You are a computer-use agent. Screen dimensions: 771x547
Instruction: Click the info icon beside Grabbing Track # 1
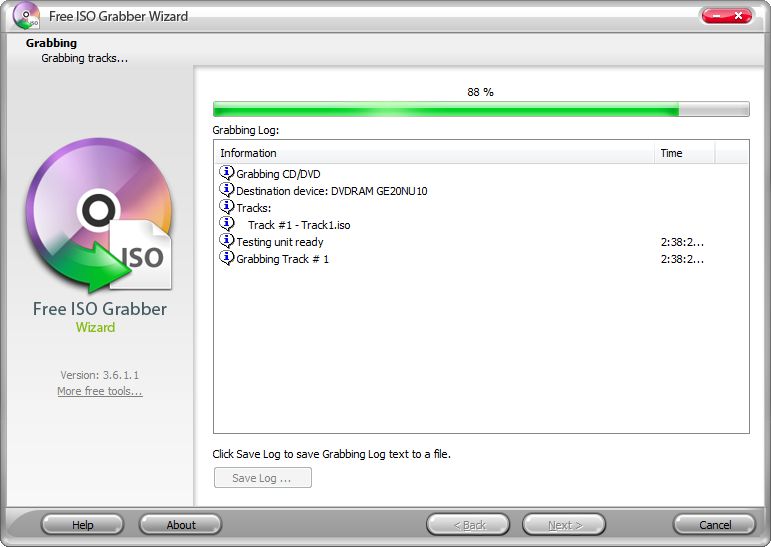pos(226,258)
